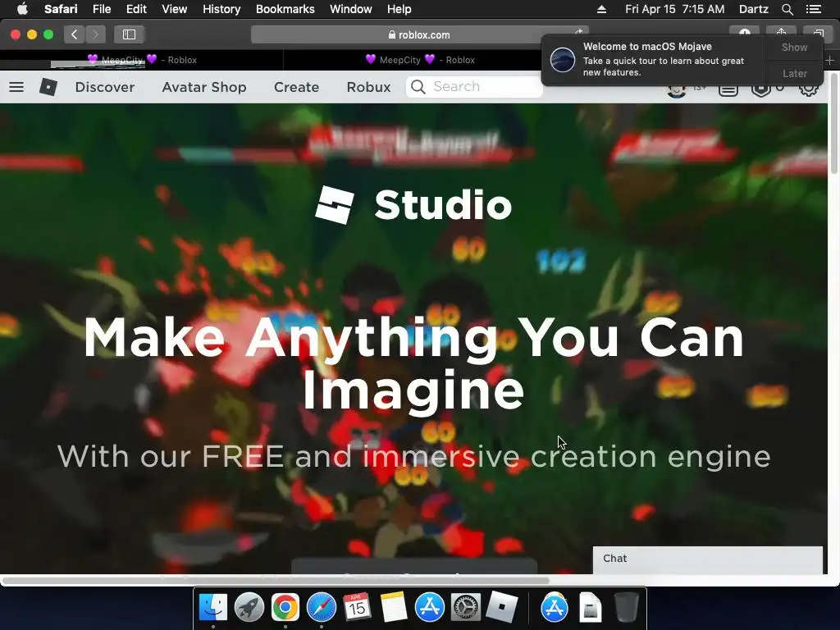
Task: Click the Welcome to macOS Mojave notification
Action: click(654, 59)
